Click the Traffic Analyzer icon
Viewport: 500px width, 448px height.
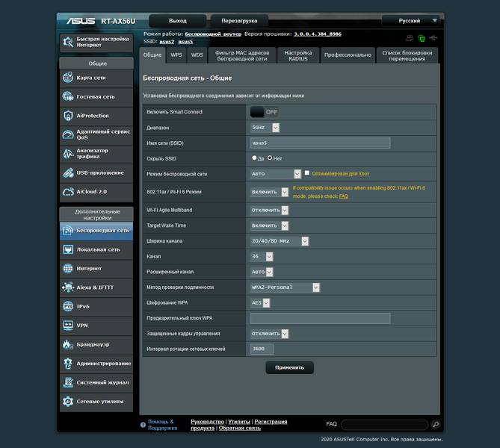pos(68,154)
